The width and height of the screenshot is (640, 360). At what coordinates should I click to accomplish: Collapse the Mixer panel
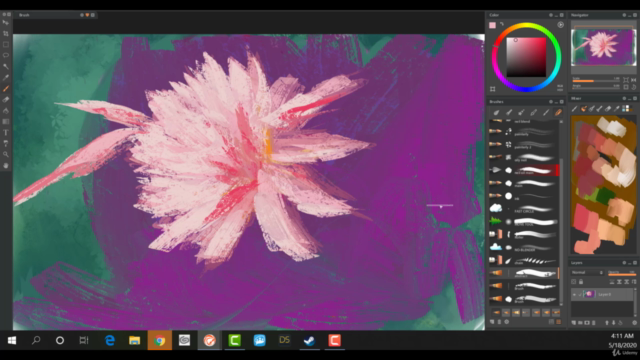tap(629, 98)
